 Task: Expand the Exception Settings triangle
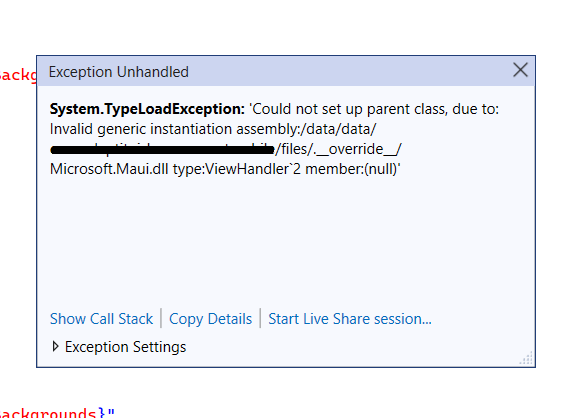55,347
